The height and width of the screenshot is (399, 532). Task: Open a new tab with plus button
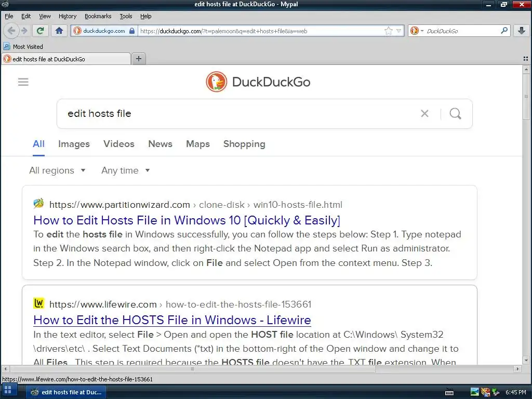click(138, 59)
